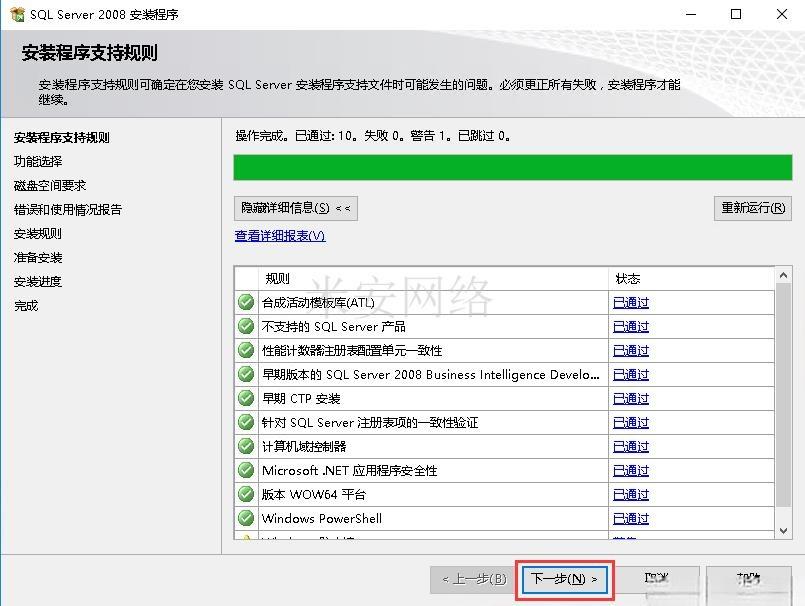Click check icon for Microsoft .NET security rule
Screen dimensions: 805x606
point(246,470)
